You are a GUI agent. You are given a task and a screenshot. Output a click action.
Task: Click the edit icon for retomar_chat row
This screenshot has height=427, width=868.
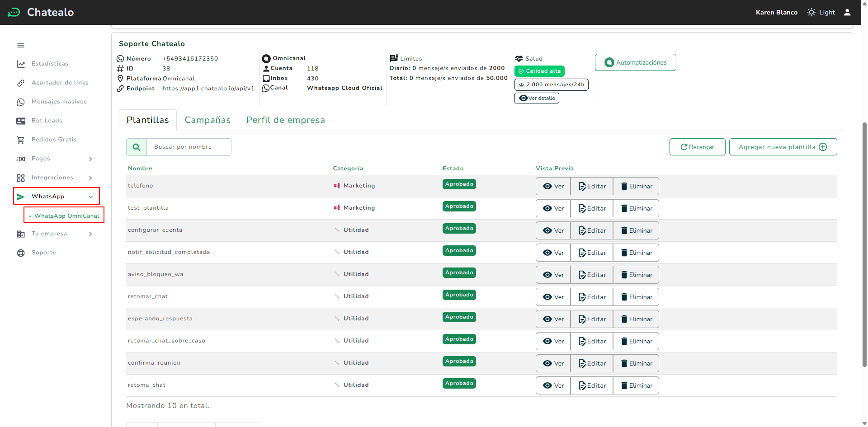[x=582, y=297]
